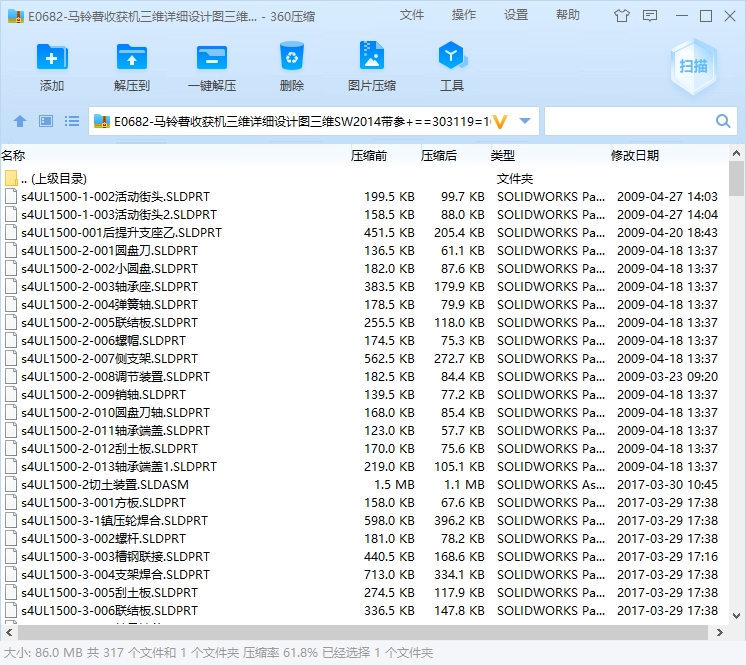This screenshot has width=746, height=665.
Task: Click the orange V icon in path bar
Action: [500, 122]
